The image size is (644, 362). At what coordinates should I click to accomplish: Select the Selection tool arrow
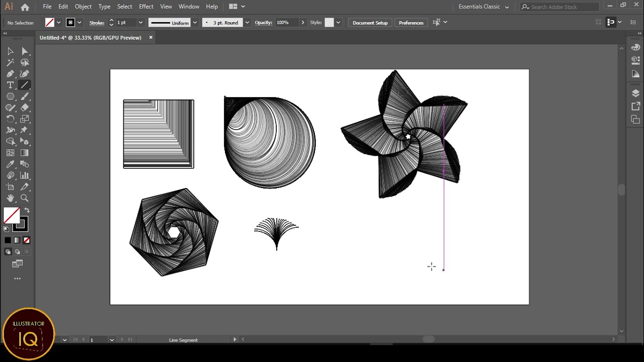pos(10,51)
